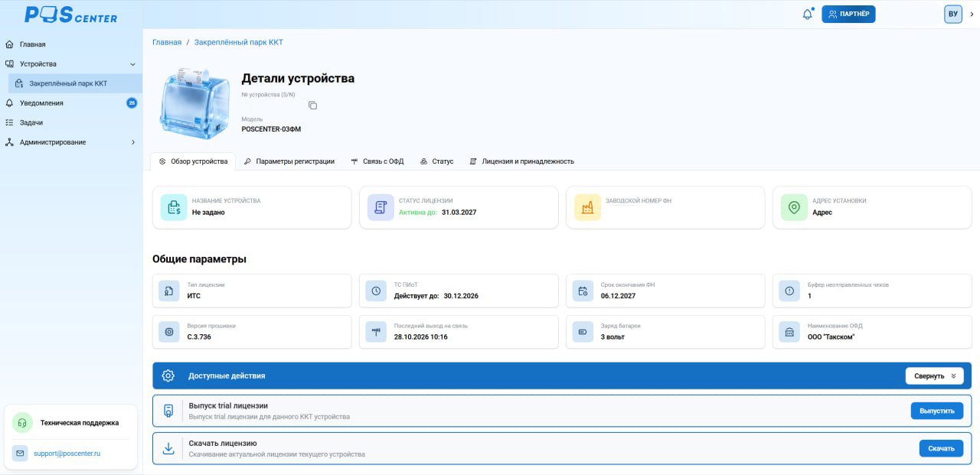Collapse the Устройства sidebar chevron
Screen dimensions: 980x475
click(132, 64)
